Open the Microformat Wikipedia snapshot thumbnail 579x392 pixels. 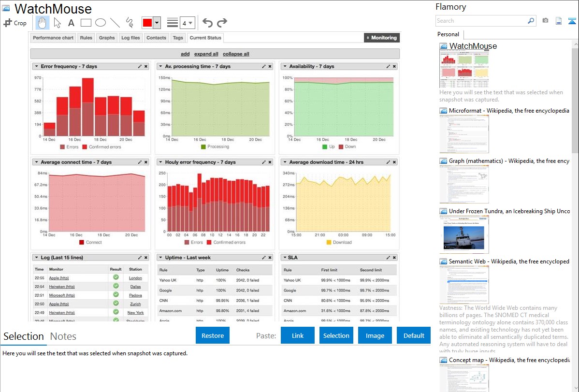click(x=464, y=134)
